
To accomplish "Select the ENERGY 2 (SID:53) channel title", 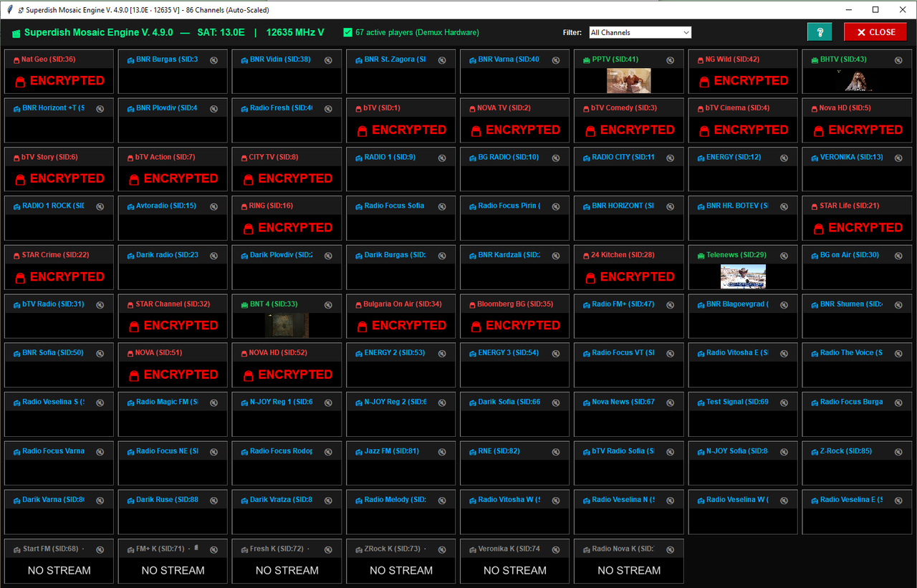I will 395,352.
